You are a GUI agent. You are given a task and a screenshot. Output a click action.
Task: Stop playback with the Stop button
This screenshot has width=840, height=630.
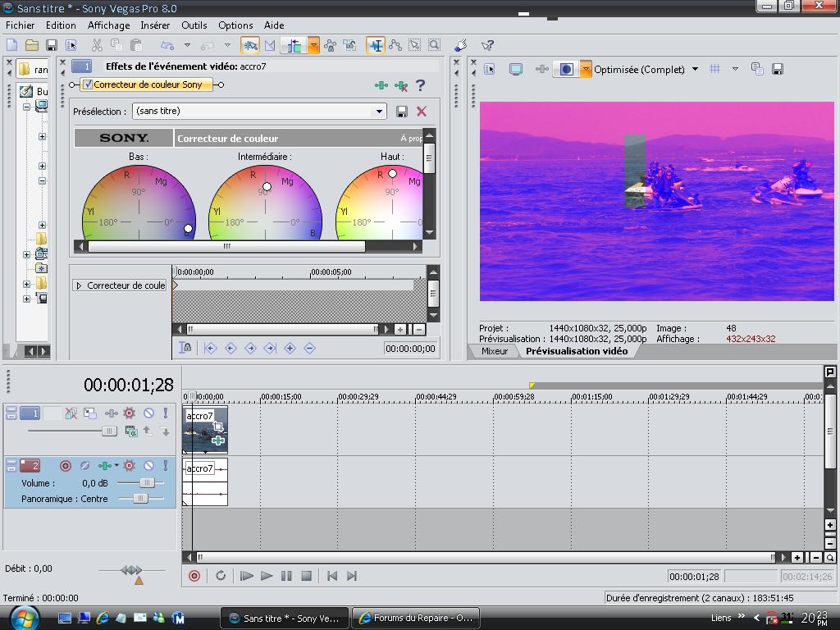pyautogui.click(x=307, y=576)
